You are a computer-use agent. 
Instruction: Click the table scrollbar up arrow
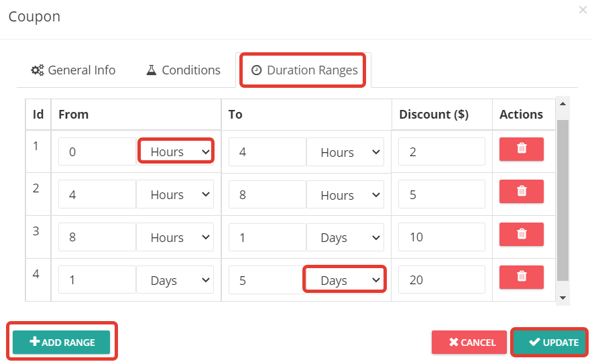(x=563, y=104)
